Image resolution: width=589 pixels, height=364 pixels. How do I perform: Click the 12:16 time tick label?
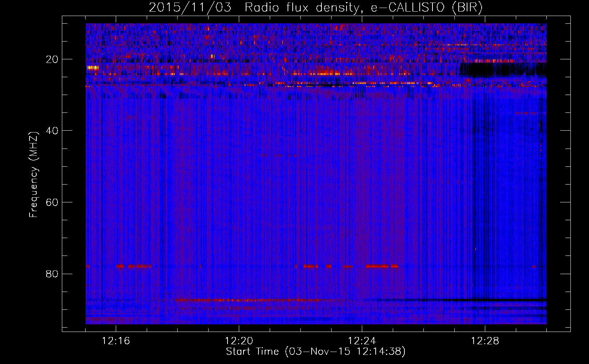116,341
